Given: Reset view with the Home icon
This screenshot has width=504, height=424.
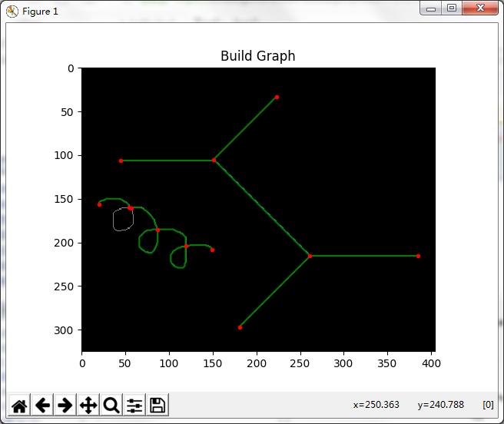Looking at the screenshot, I should coord(19,405).
